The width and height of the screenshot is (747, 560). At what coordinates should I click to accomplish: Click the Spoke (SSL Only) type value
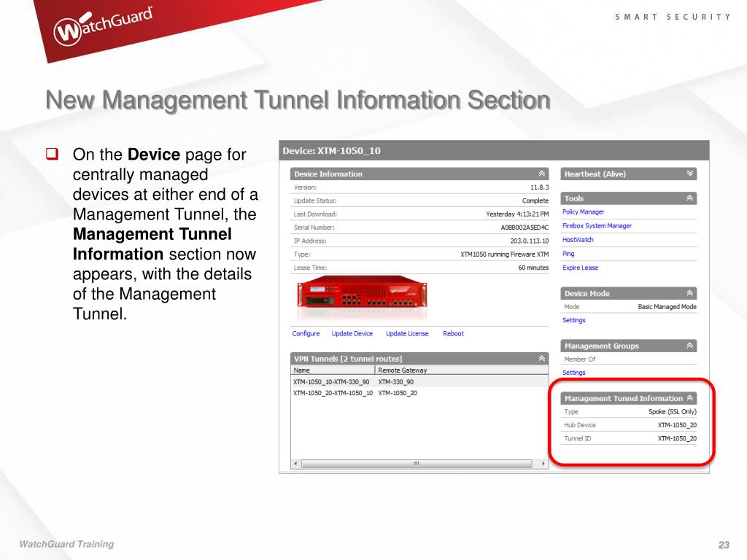672,411
